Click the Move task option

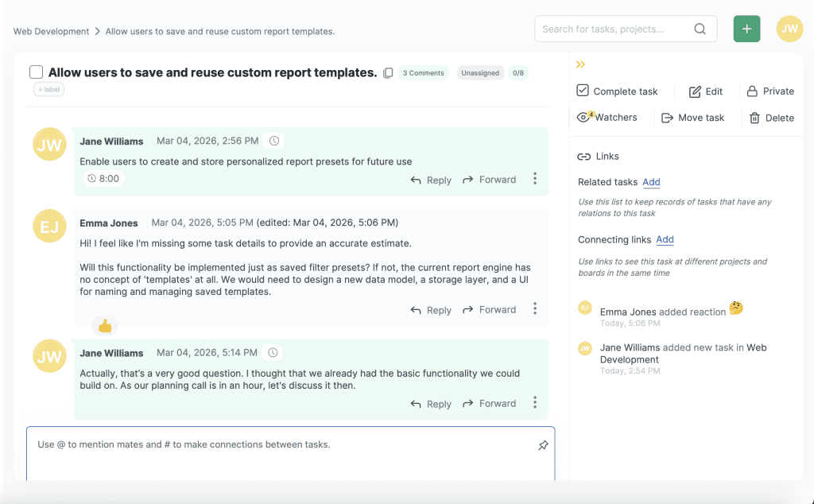[692, 118]
